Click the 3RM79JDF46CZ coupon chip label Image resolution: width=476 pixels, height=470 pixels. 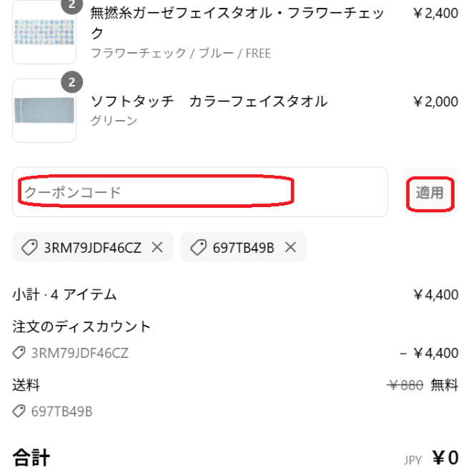pos(92,248)
